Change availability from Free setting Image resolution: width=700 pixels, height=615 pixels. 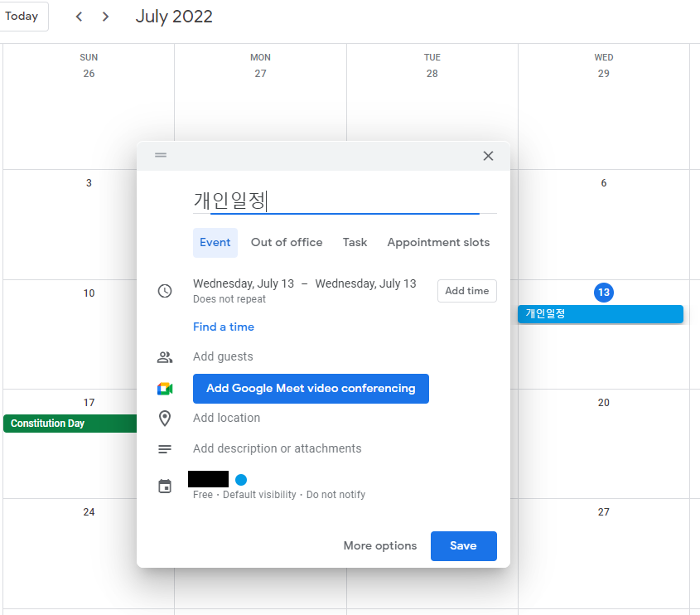click(x=203, y=494)
